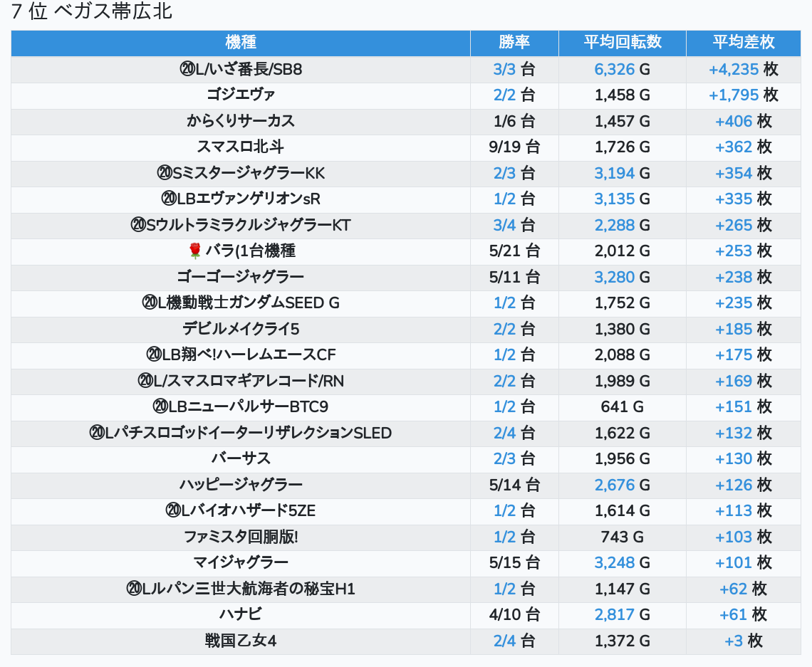
Task: Select machine name デビルメイクライ5
Action: [x=241, y=329]
